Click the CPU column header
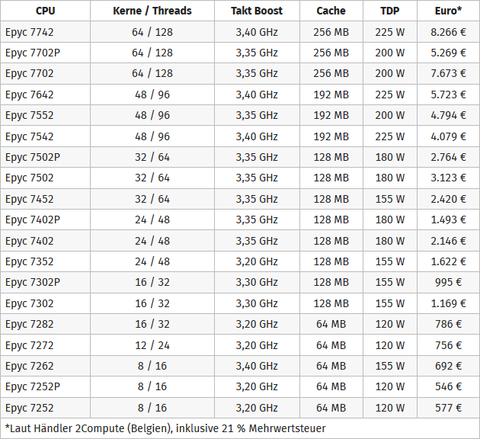 point(45,11)
